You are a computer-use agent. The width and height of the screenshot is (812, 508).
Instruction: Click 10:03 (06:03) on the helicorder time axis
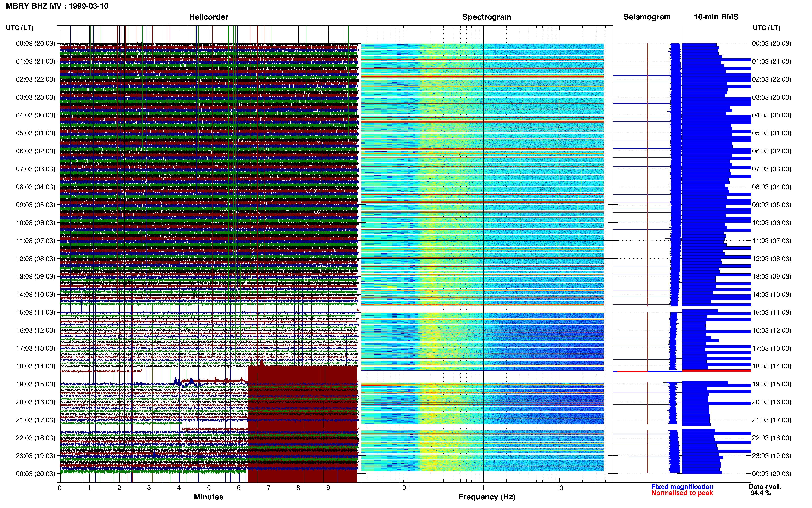click(x=35, y=223)
